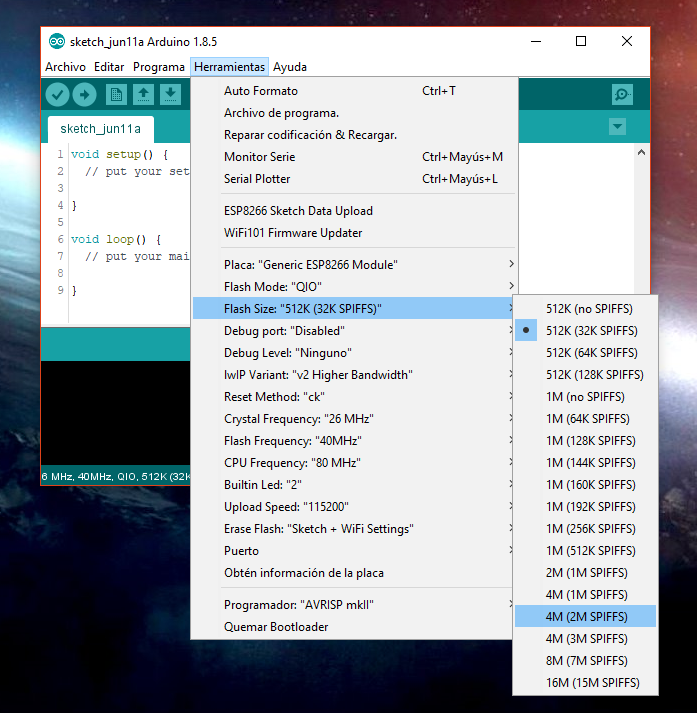Expand Programador AVRISP mkII submenu
Image resolution: width=697 pixels, height=713 pixels.
click(353, 605)
